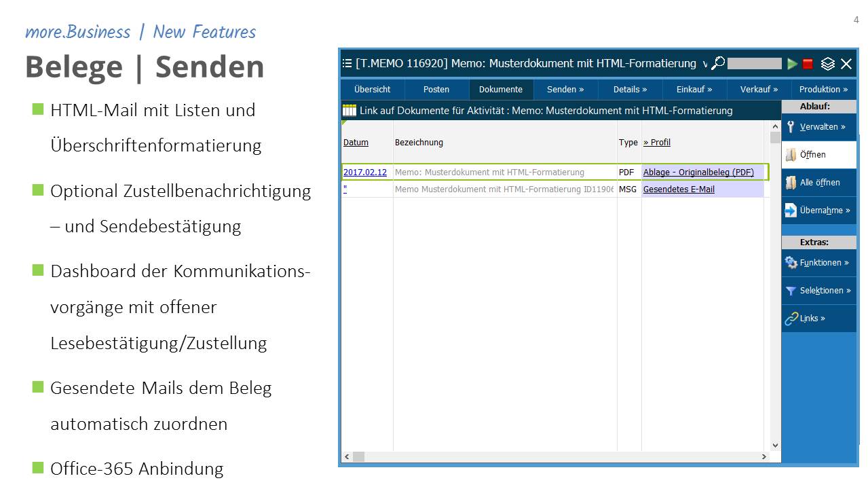Select the Dokumente tab
The height and width of the screenshot is (489, 868).
501,89
